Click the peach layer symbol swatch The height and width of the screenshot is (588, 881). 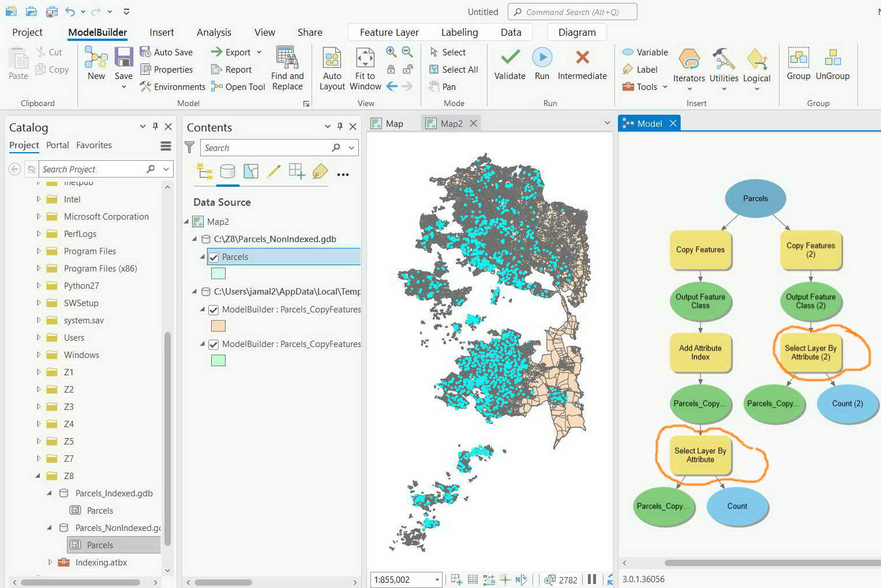[x=218, y=326]
